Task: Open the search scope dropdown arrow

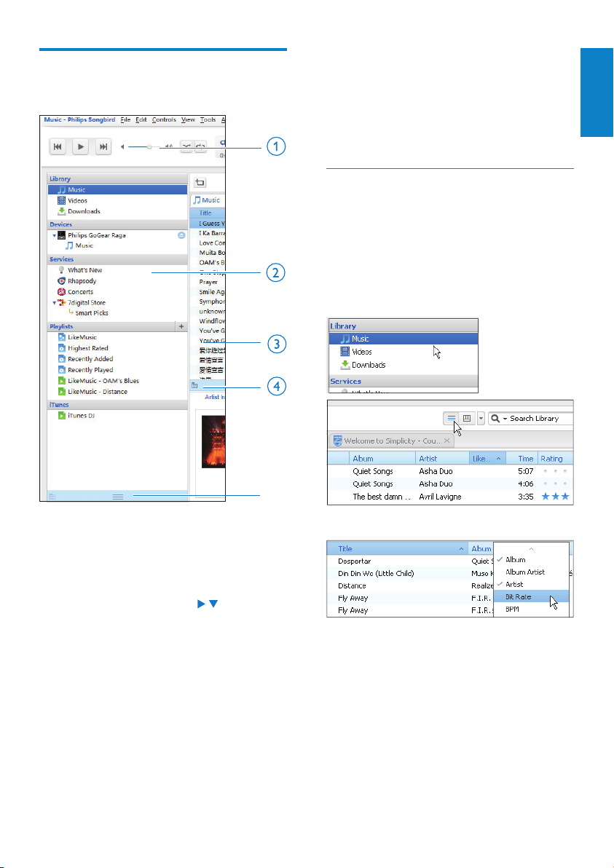Action: click(505, 419)
